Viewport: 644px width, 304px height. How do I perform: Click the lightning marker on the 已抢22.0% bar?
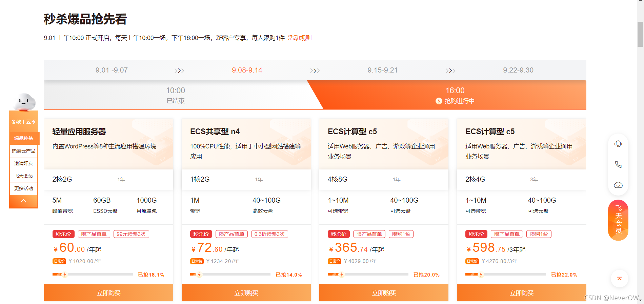481,275
